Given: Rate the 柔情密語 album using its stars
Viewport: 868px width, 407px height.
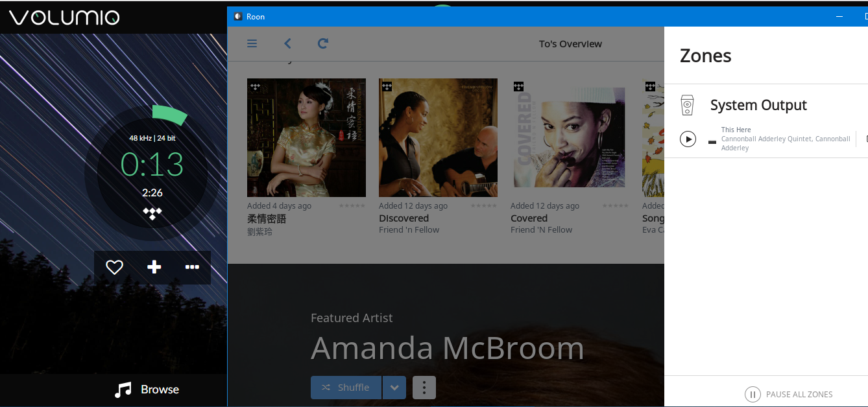Looking at the screenshot, I should (x=352, y=206).
